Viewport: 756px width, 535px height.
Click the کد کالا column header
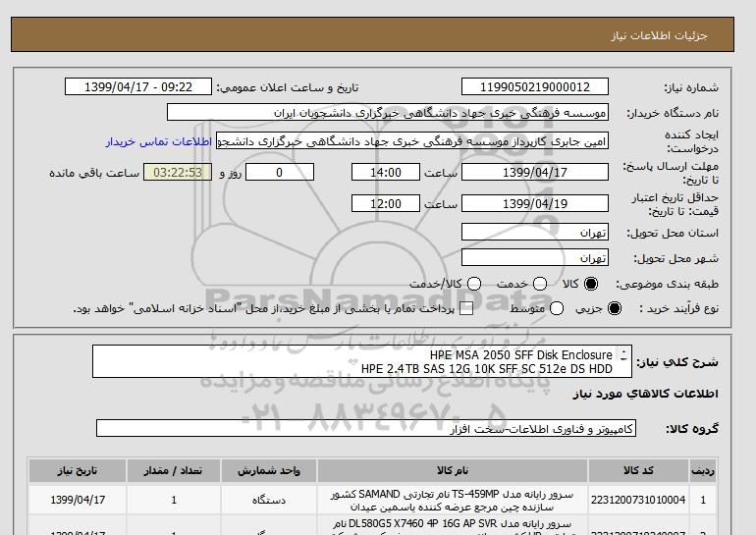(638, 471)
